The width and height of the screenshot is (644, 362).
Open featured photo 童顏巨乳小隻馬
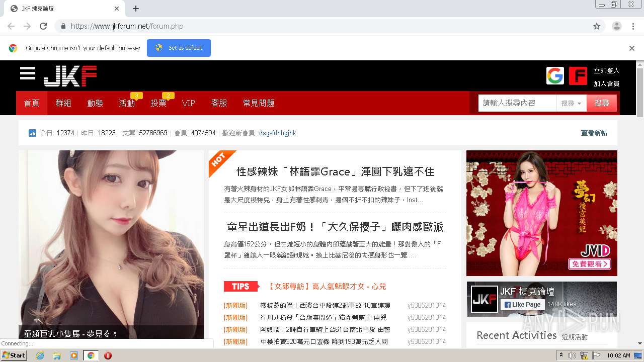111,244
